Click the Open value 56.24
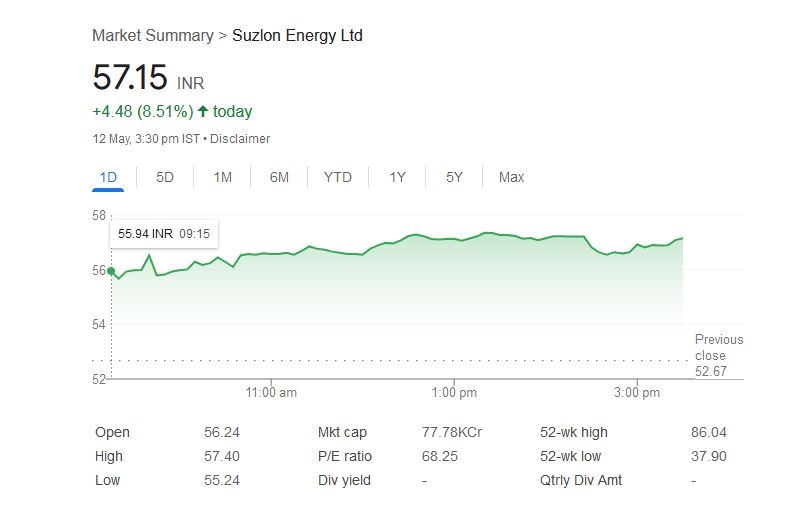 pos(222,433)
